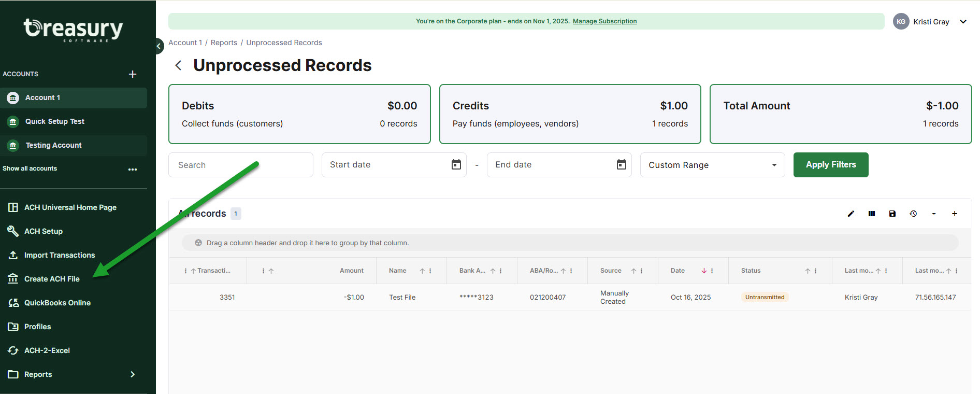Open Profiles in the sidebar
The width and height of the screenshot is (980, 394).
point(37,327)
